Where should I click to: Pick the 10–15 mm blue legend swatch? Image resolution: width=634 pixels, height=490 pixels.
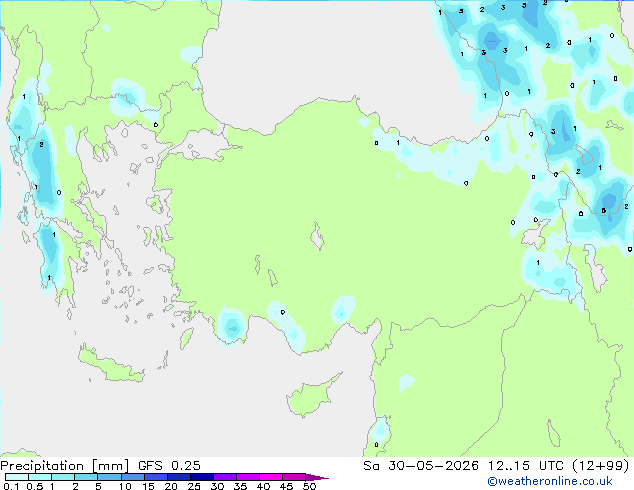(133, 477)
